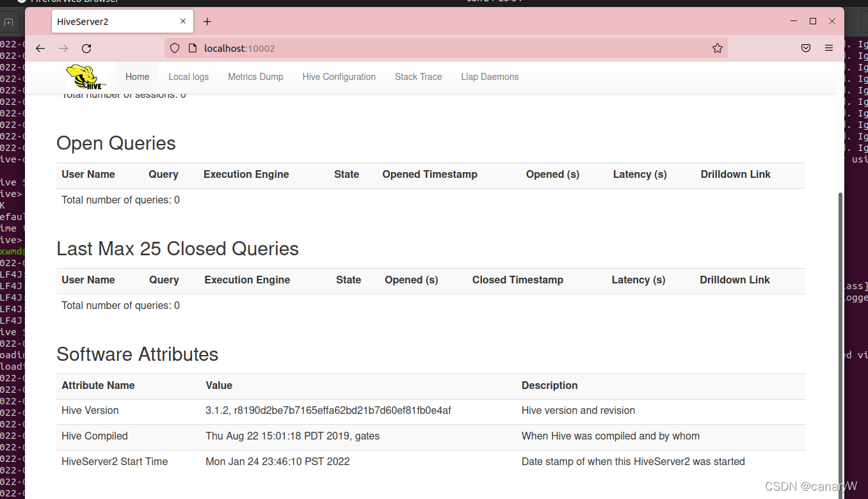The image size is (868, 499).
Task: Click Opened Timestamp column header
Action: click(430, 175)
